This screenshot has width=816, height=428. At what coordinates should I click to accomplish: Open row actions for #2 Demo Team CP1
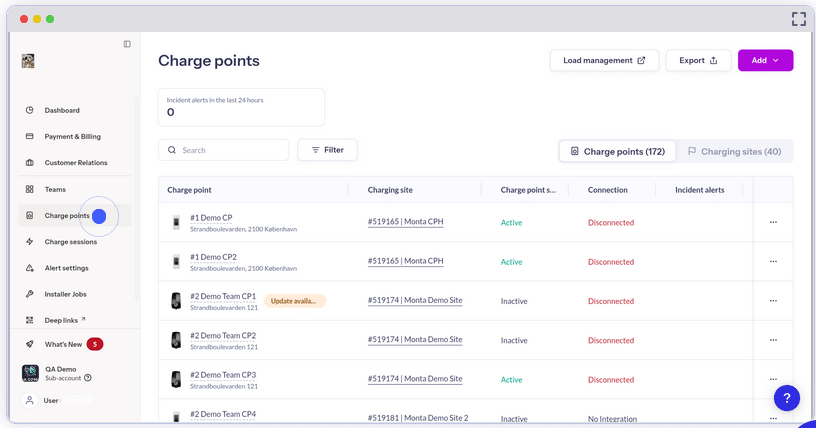click(x=773, y=301)
